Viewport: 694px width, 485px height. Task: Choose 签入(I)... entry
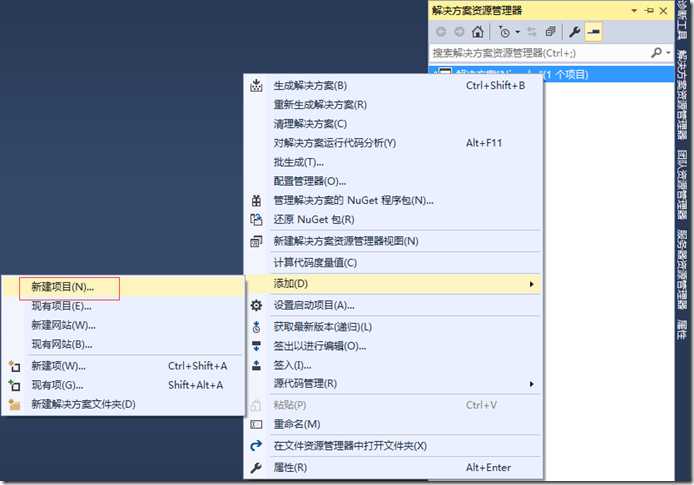click(x=393, y=365)
